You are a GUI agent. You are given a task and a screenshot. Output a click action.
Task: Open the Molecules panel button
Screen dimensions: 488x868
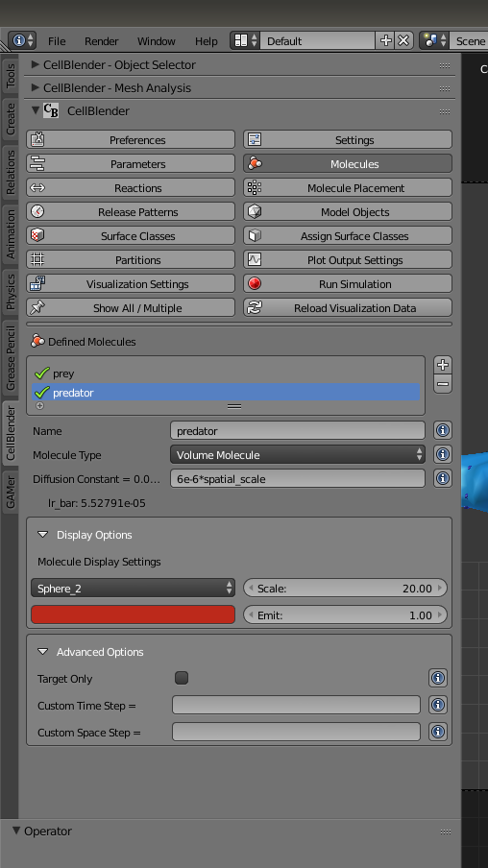click(x=348, y=164)
